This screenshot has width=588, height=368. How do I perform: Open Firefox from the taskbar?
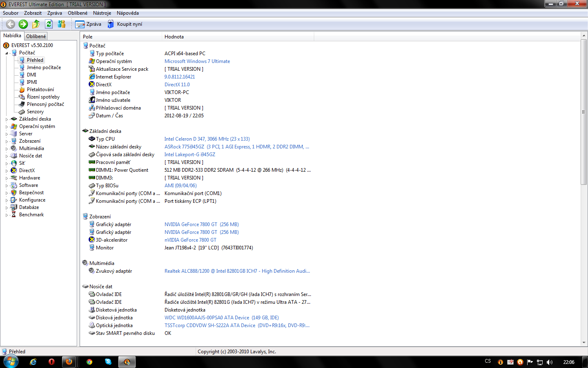69,362
